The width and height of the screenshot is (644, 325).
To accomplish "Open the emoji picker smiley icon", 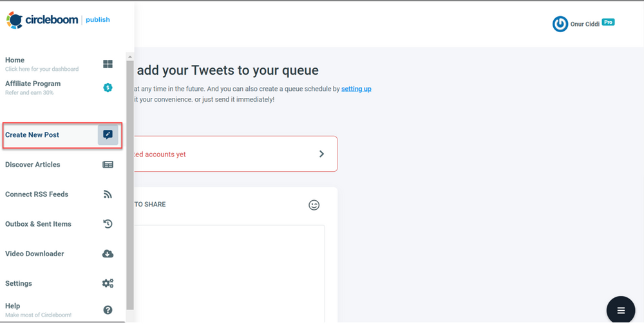I will pyautogui.click(x=314, y=205).
